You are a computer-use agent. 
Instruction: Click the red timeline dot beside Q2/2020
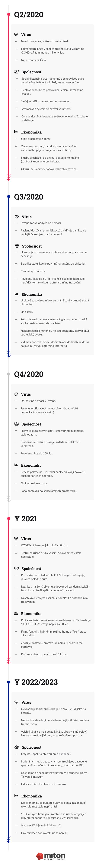9,15
